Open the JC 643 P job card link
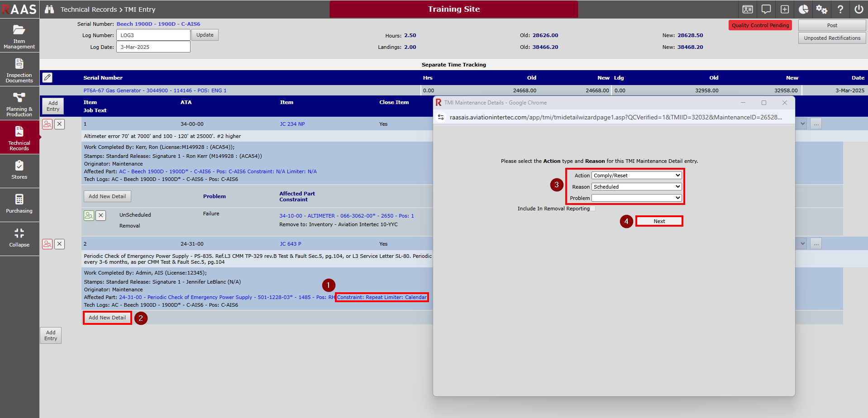The image size is (868, 418). (x=290, y=244)
